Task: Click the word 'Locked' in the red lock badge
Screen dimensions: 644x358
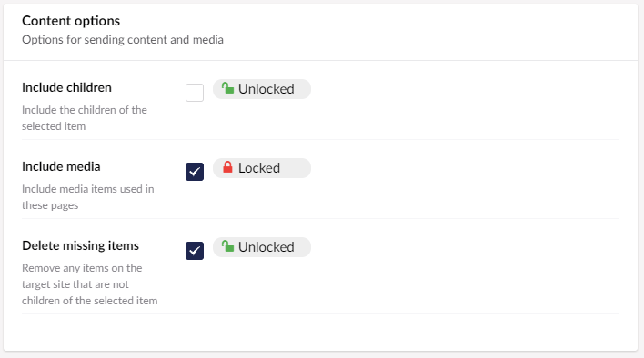Action: tap(259, 168)
